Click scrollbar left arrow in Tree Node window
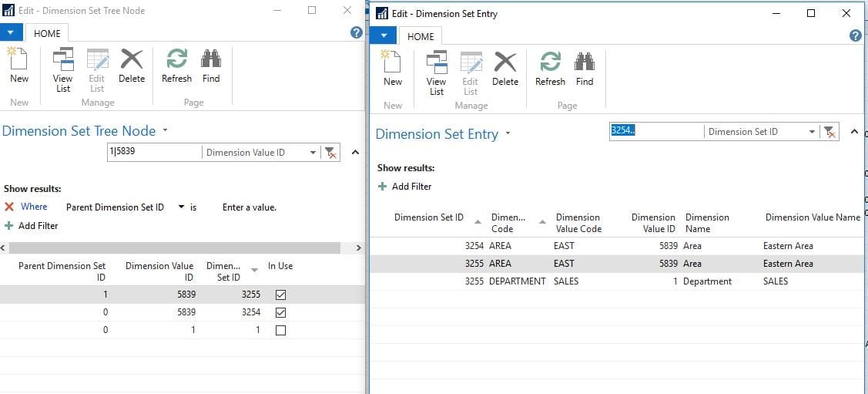Screen dimensions: 868x394 tap(3, 248)
